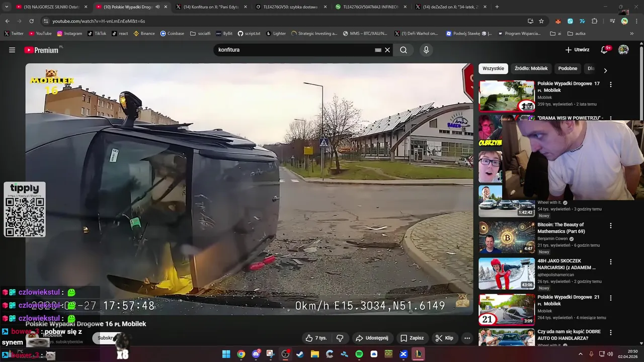Switch to the TLE4276GV50 szybka dostawa tab
Screen dimensions: 644x362
pyautogui.click(x=291, y=7)
